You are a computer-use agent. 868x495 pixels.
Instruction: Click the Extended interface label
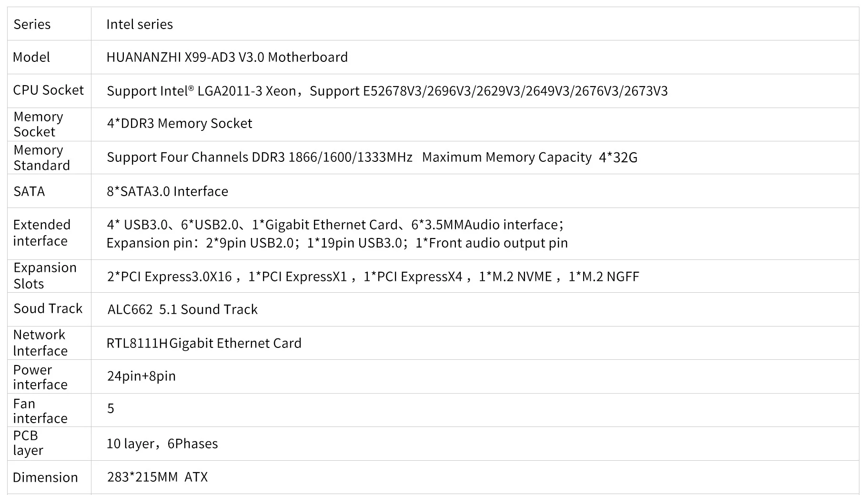(x=41, y=233)
